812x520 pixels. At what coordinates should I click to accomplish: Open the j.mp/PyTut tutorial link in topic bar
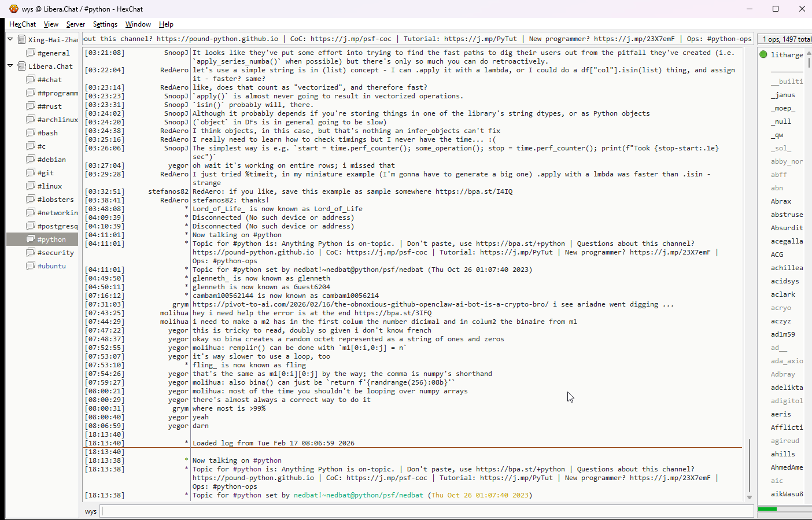481,39
